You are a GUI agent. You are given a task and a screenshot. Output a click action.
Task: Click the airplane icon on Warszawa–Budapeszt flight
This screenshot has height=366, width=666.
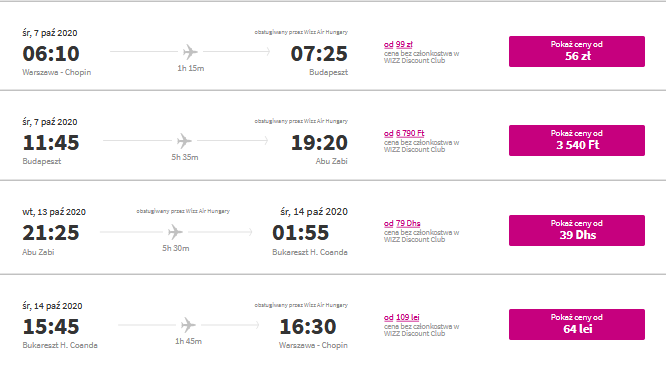(190, 52)
